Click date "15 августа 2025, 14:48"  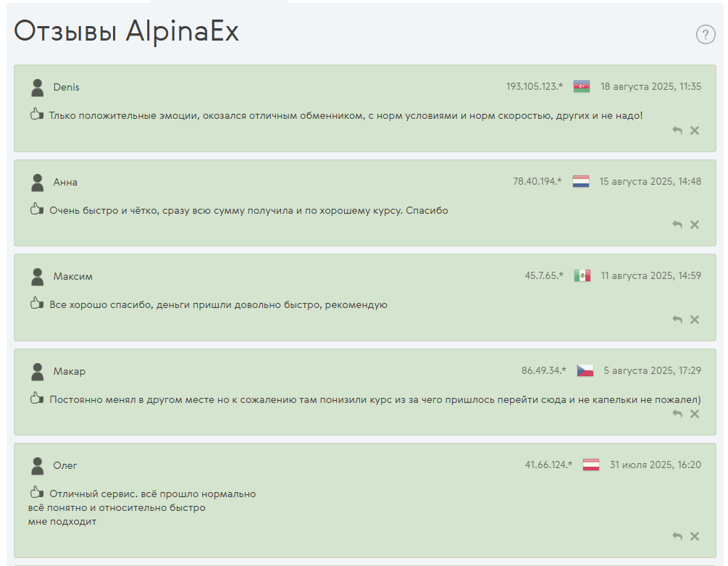[650, 182]
